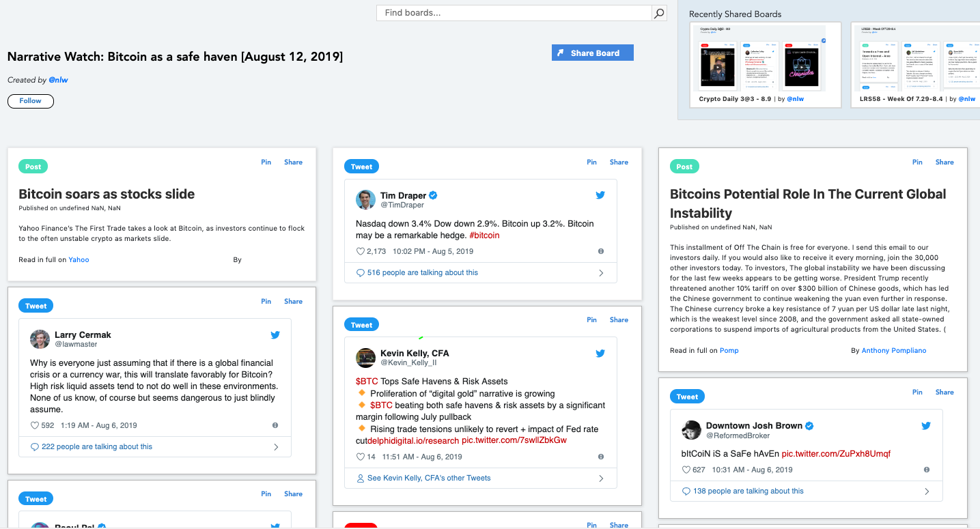Click Larry Cermak's avatar

tap(40, 339)
